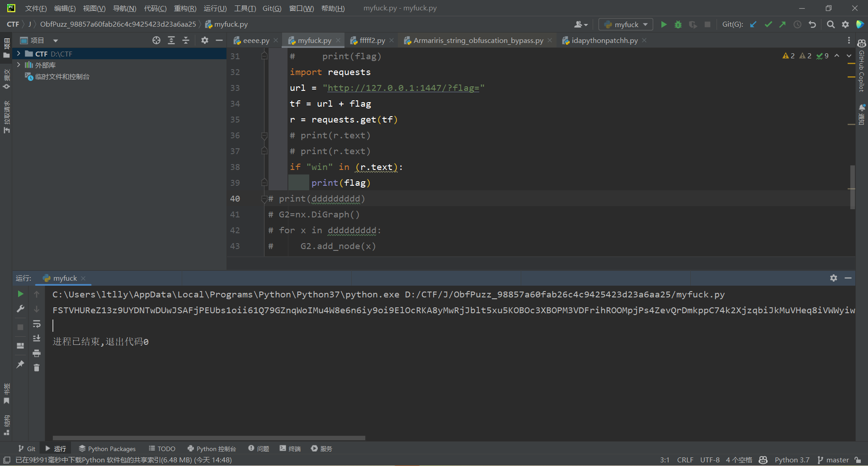Viewport: 868px width, 466px height.
Task: Rerun myfuck in Run tool window
Action: pos(20,294)
